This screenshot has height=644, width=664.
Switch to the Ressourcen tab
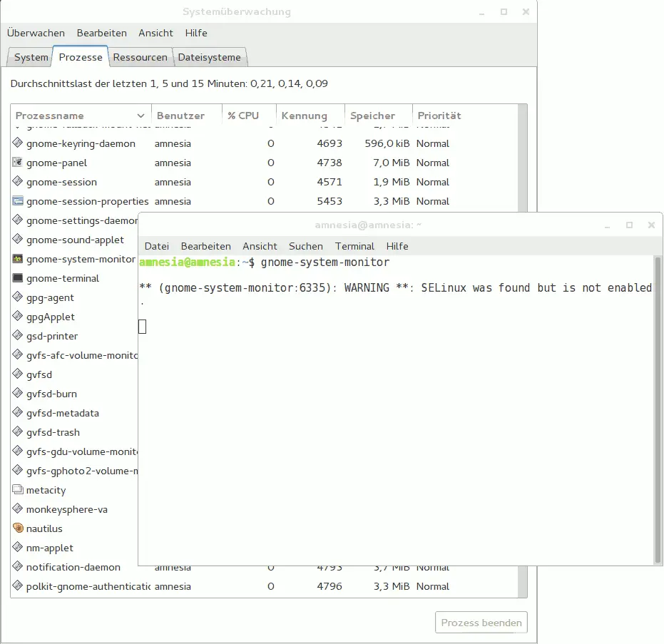[141, 57]
